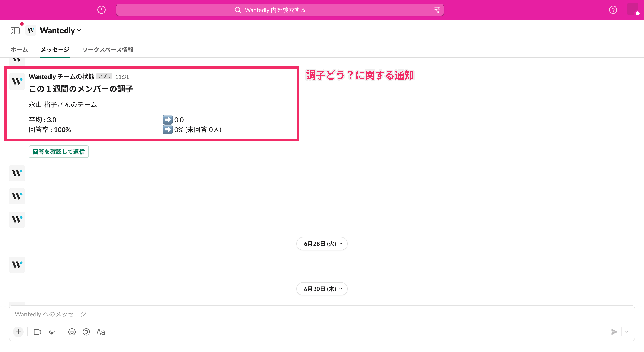Click the plus attachment button
The height and width of the screenshot is (352, 644).
18,332
